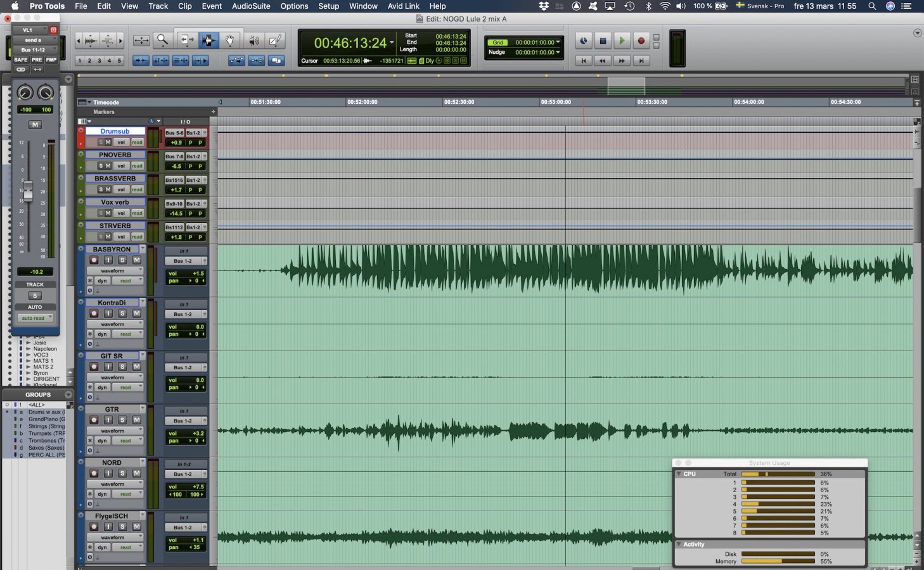Record-enable the BASBYRON track

(x=93, y=260)
